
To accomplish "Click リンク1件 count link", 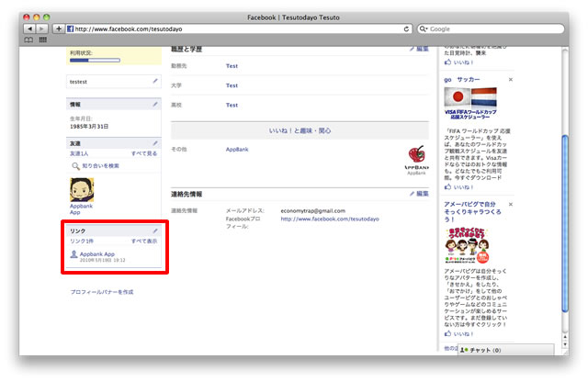I will pyautogui.click(x=82, y=242).
